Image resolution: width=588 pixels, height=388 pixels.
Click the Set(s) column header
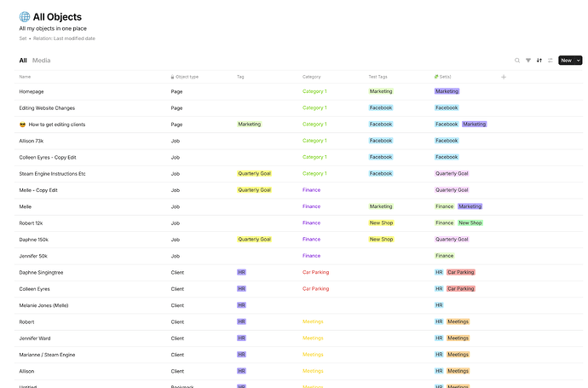[x=442, y=77]
